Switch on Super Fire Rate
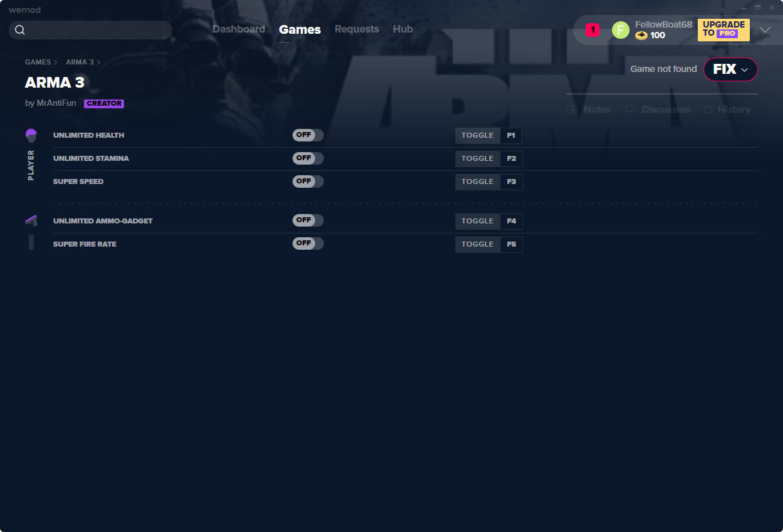783x532 pixels. (308, 243)
